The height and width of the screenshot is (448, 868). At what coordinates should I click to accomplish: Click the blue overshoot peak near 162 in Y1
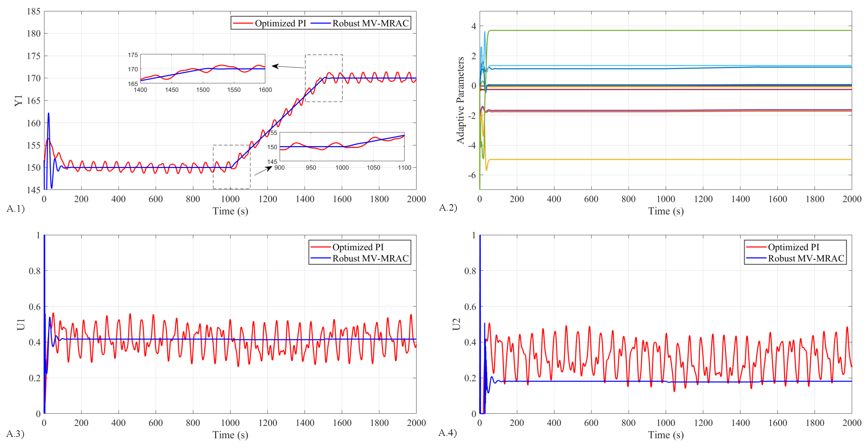(x=48, y=114)
